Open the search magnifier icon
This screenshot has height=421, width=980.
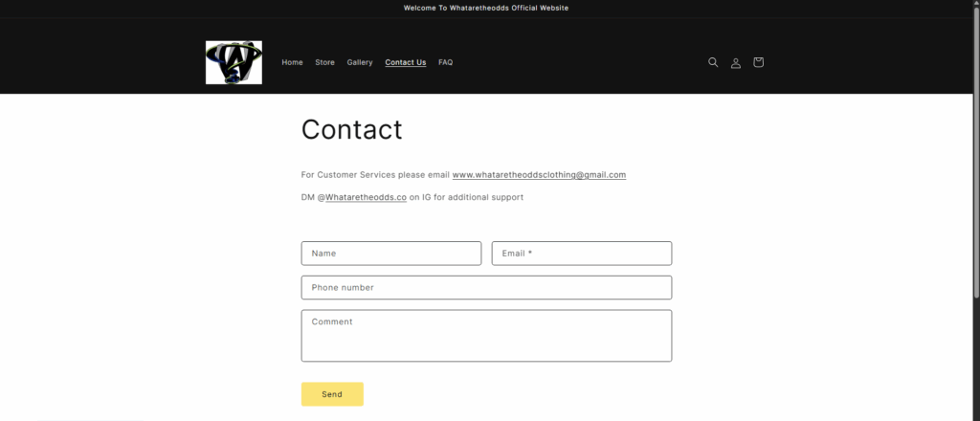coord(712,62)
